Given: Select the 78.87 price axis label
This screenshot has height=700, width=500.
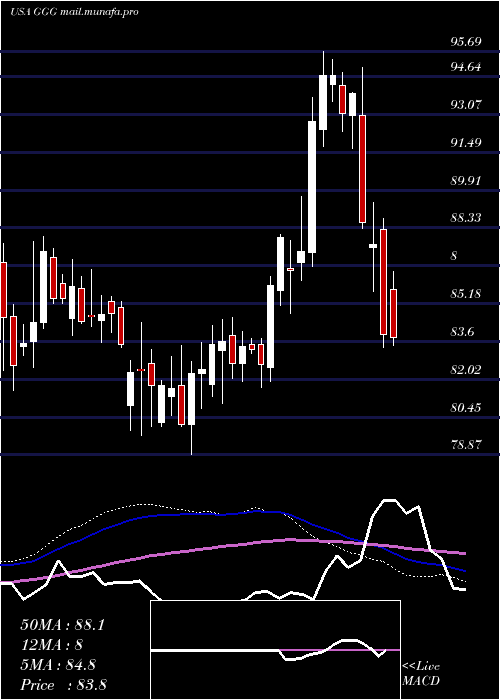Looking at the screenshot, I should pos(466,445).
